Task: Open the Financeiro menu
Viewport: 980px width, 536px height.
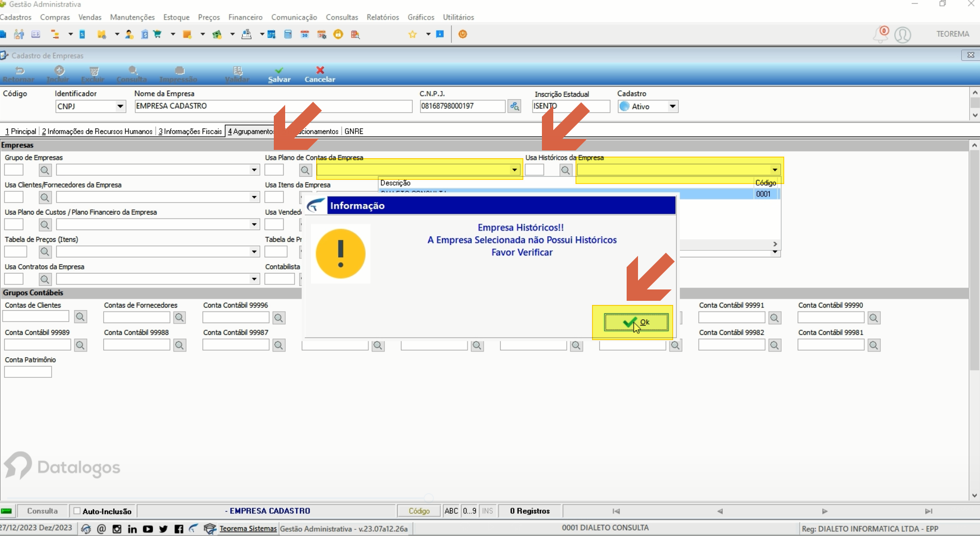Action: click(245, 17)
